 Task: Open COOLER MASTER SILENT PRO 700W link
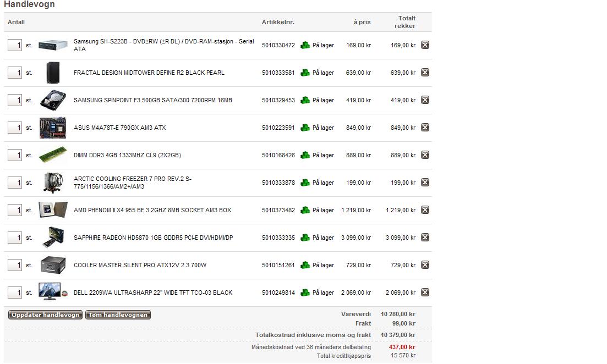[140, 265]
